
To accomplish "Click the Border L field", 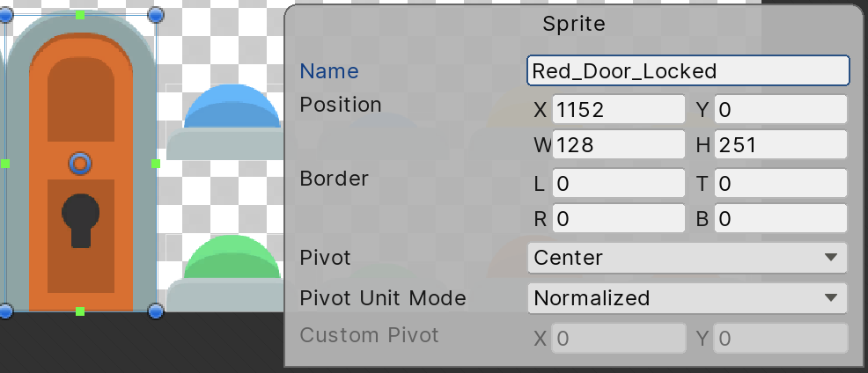I will pos(618,184).
